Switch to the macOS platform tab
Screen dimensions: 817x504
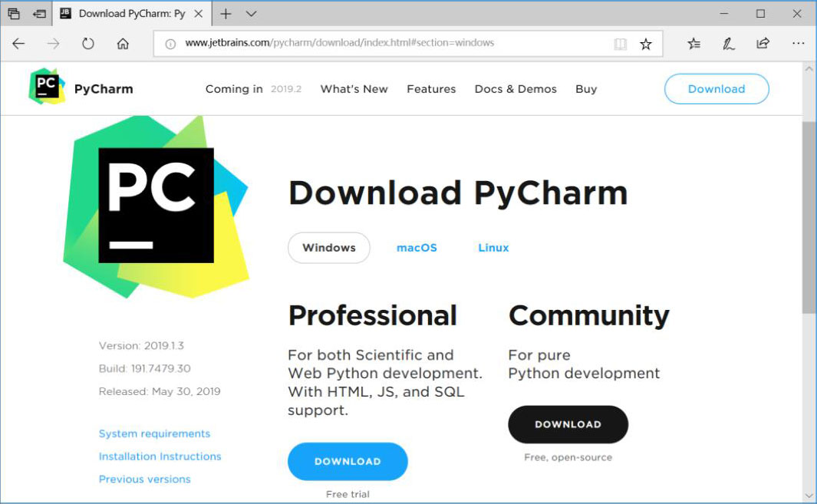click(417, 248)
